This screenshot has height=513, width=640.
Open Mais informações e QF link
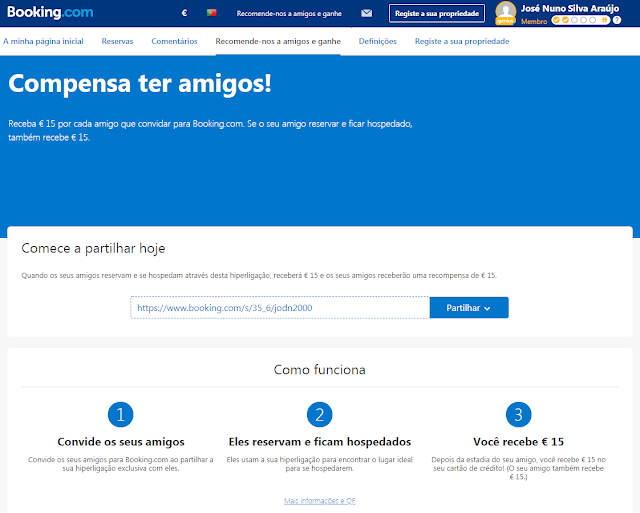320,501
